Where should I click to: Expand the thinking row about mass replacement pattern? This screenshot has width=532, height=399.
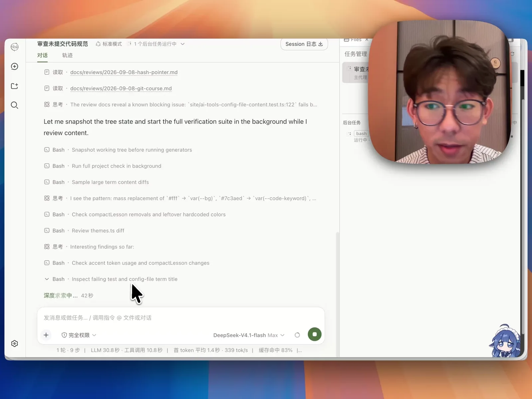tap(180, 198)
